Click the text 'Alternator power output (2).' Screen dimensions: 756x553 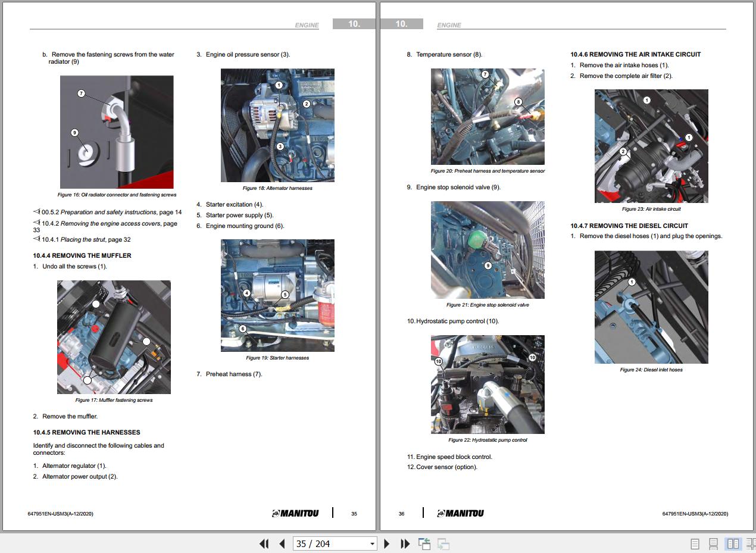(80, 476)
